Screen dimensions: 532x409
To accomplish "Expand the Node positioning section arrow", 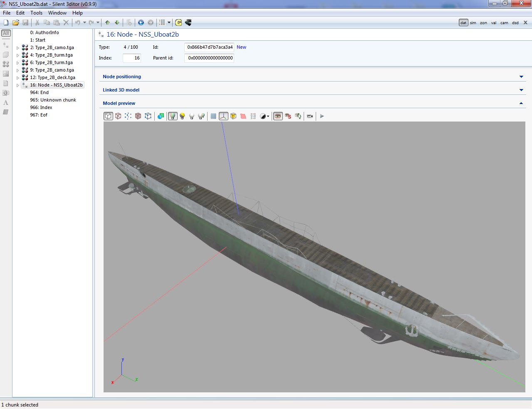I will click(x=521, y=77).
